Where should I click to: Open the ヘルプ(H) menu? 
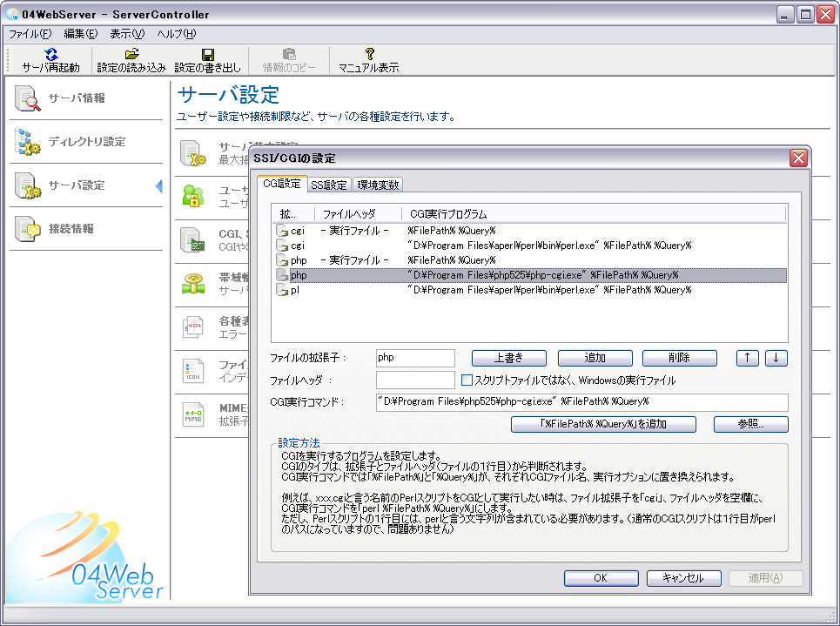click(177, 34)
